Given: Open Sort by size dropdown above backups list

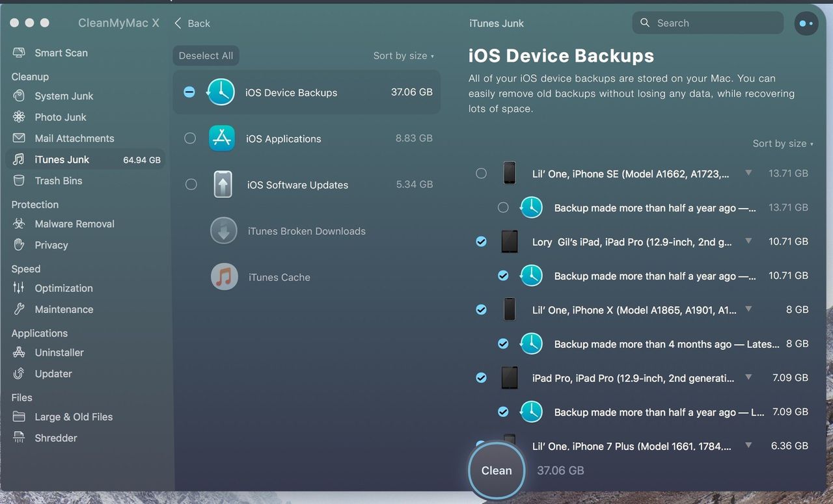Looking at the screenshot, I should [783, 144].
